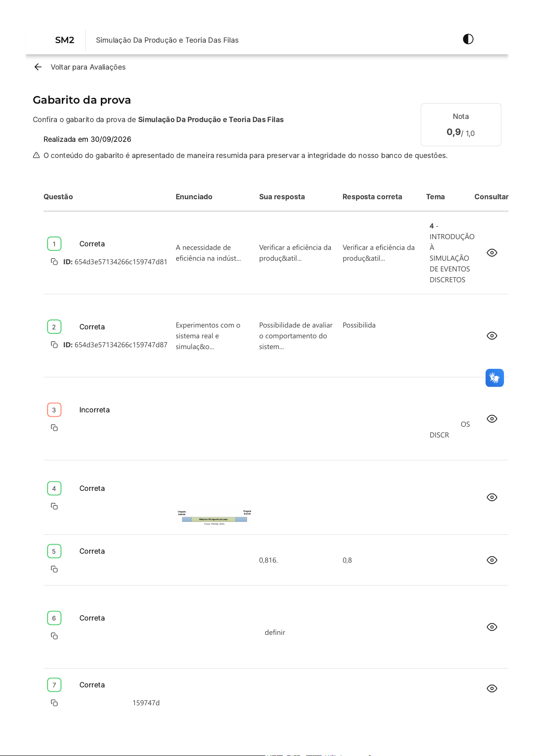Consult question 5 via eye icon
Viewport: 534px width, 756px height.
(x=492, y=560)
